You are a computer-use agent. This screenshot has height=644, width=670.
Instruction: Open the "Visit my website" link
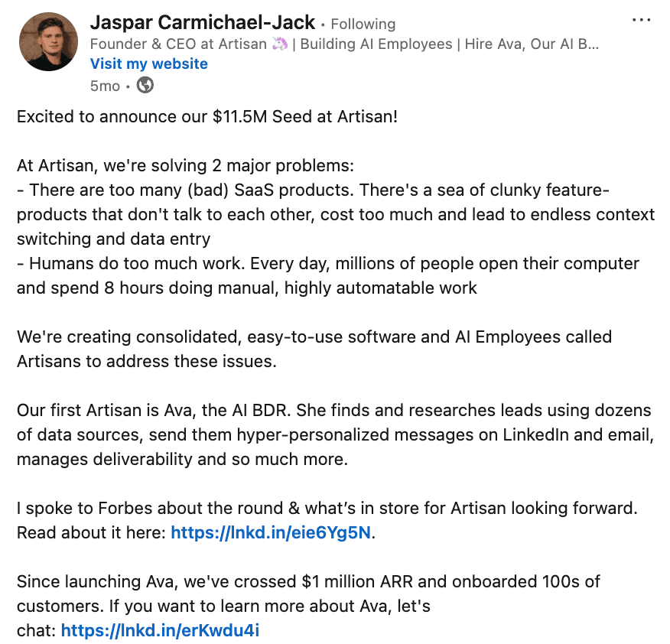point(149,63)
